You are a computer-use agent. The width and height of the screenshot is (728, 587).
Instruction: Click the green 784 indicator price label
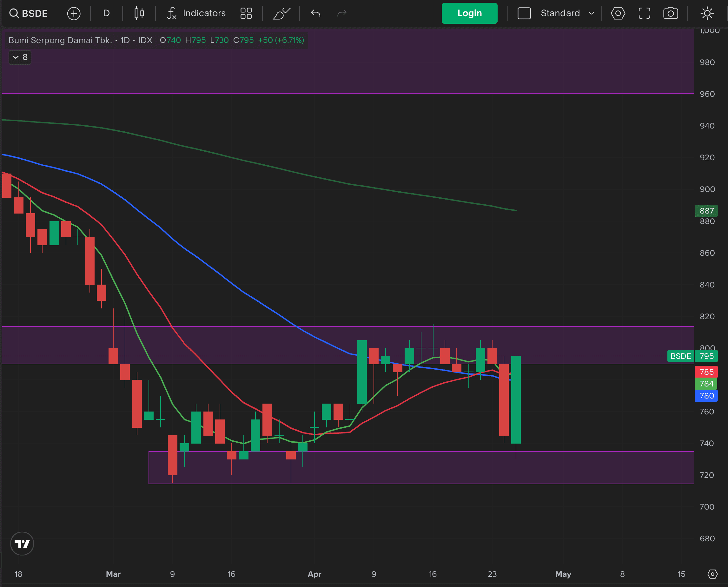[x=706, y=384]
